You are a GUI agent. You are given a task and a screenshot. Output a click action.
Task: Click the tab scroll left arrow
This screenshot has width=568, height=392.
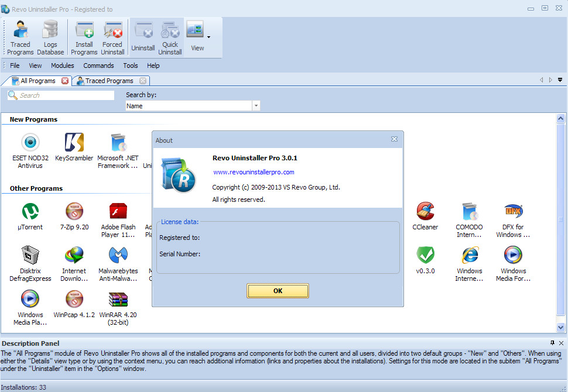click(x=541, y=80)
